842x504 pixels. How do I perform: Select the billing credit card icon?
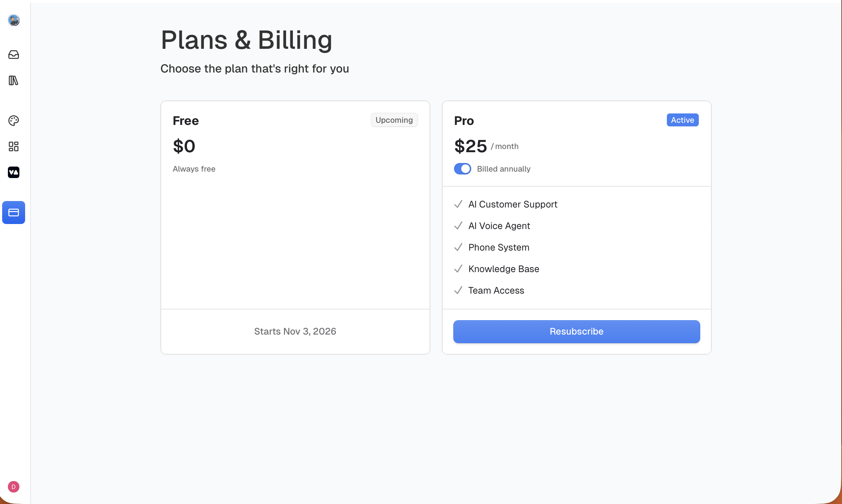point(14,213)
